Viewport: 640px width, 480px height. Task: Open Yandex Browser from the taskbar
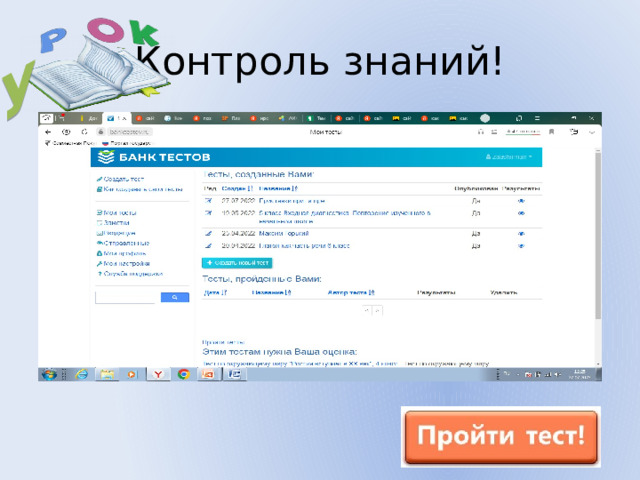(158, 374)
